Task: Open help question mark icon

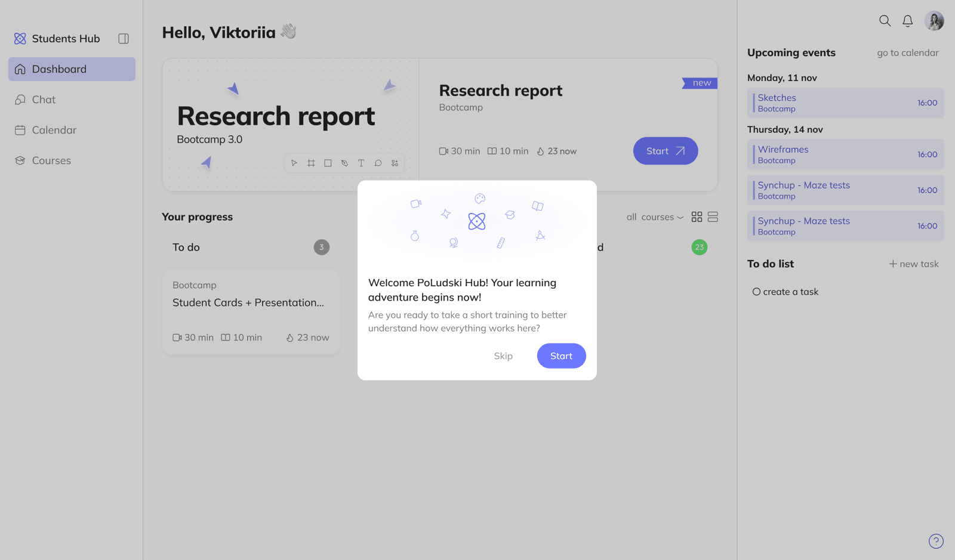Action: [936, 541]
